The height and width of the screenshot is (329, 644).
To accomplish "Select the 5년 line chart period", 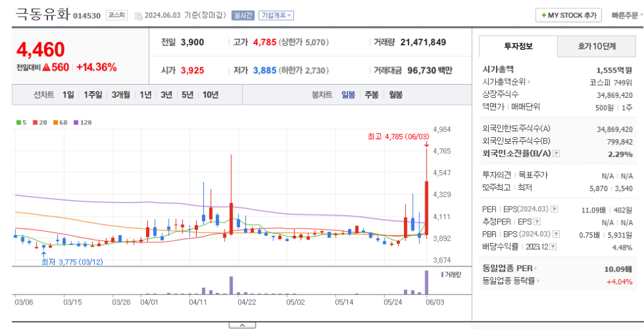I will (187, 95).
